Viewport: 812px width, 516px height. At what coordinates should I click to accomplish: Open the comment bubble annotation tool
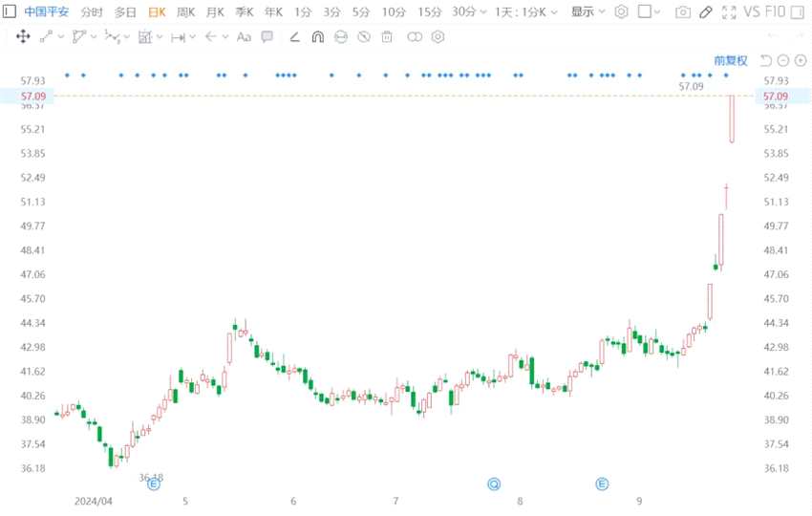pos(267,36)
